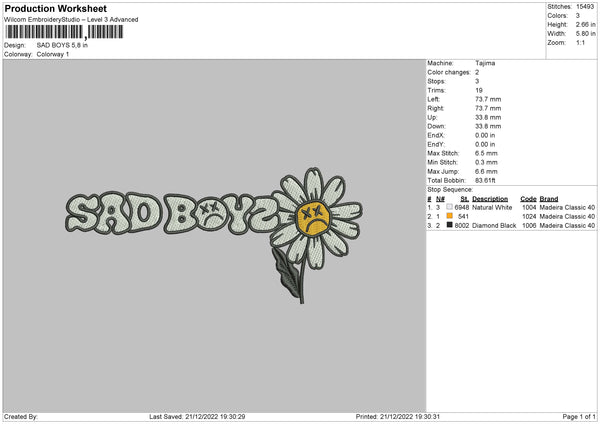Select the Natural White stop sequence row
The width and height of the screenshot is (600, 424).
[511, 207]
